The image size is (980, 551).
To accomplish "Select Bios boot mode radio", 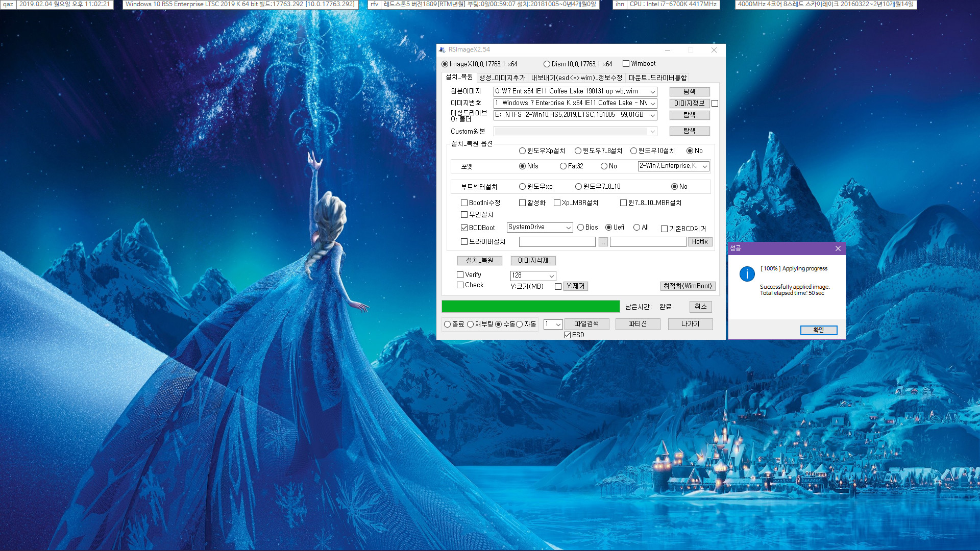I will click(x=580, y=228).
